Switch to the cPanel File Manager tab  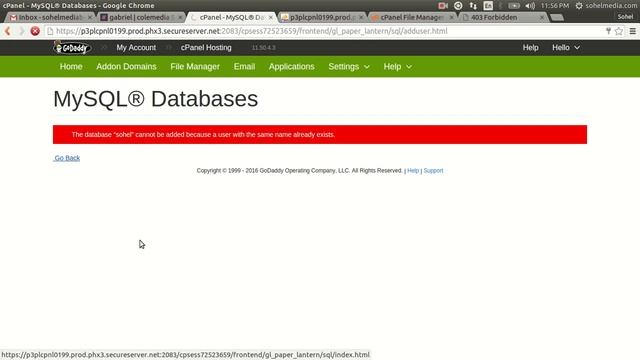[411, 17]
